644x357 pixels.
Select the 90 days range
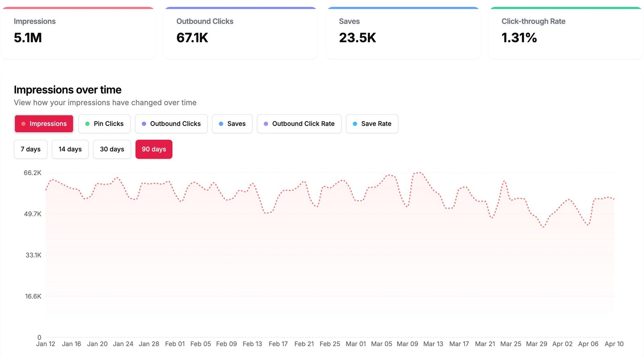click(x=154, y=149)
